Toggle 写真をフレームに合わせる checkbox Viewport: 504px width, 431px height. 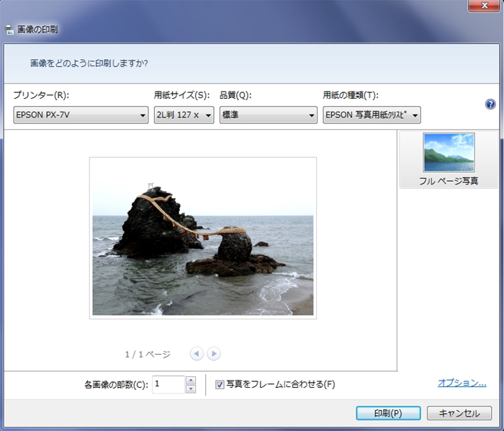(220, 384)
